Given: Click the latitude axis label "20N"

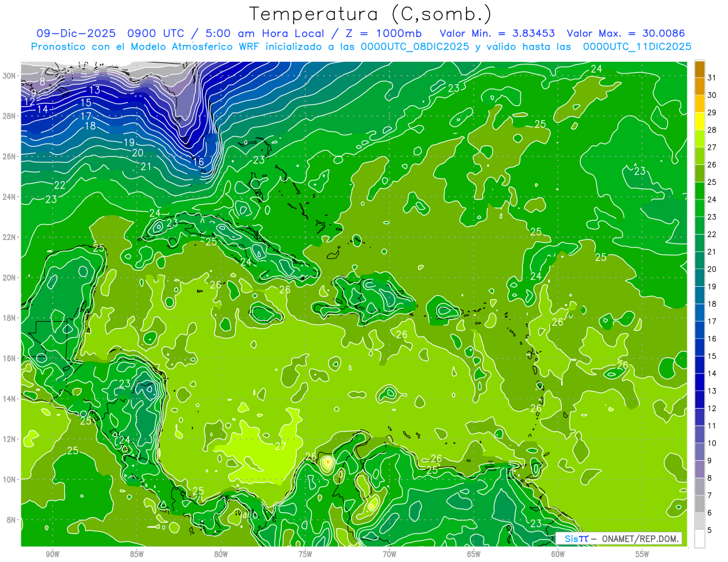Looking at the screenshot, I should pyautogui.click(x=10, y=278).
